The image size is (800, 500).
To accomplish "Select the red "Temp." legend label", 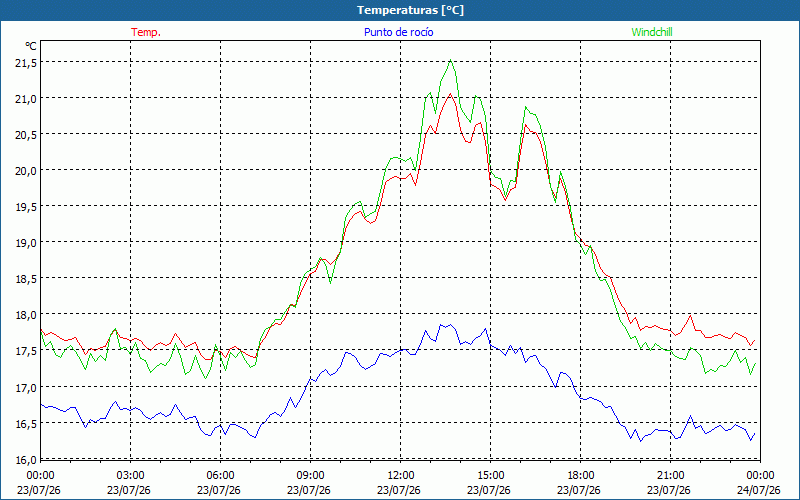I will pos(146,32).
